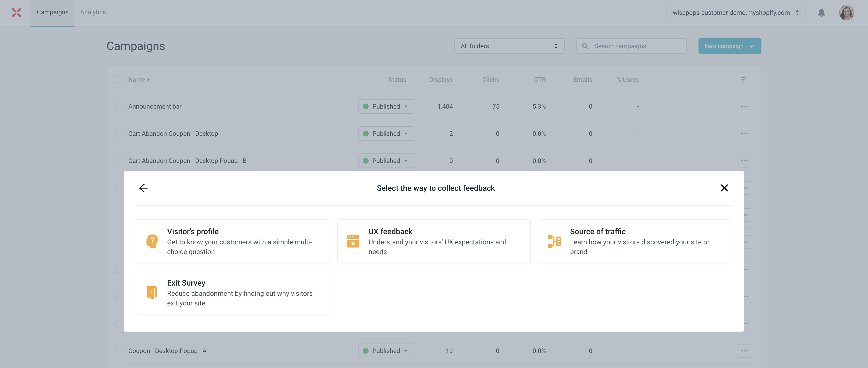Click the UX feedback window icon
The image size is (868, 368).
(x=353, y=241)
